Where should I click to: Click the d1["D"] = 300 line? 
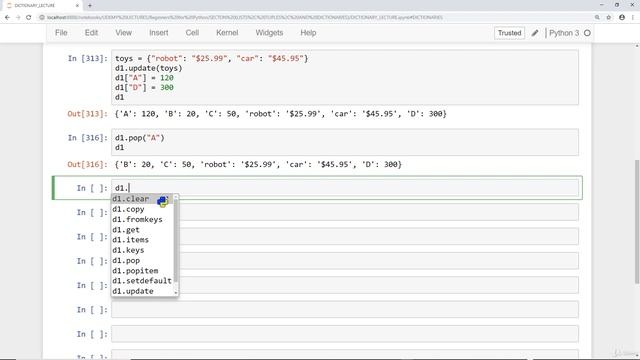pos(144,87)
